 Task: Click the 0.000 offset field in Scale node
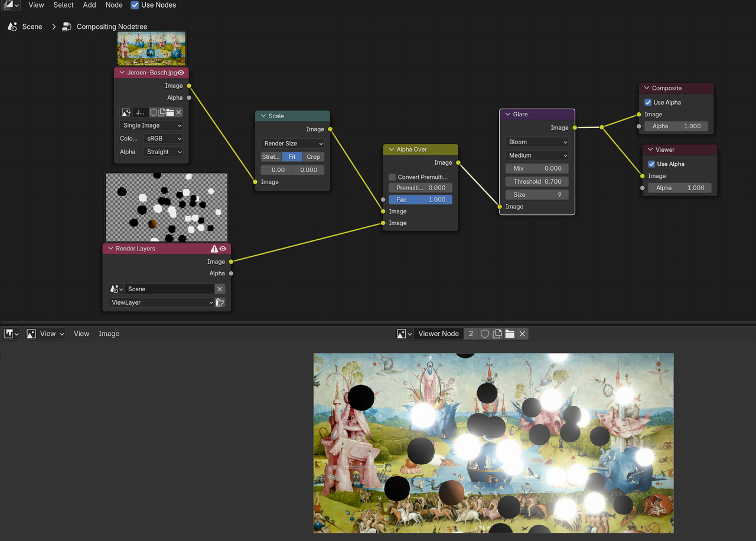308,170
